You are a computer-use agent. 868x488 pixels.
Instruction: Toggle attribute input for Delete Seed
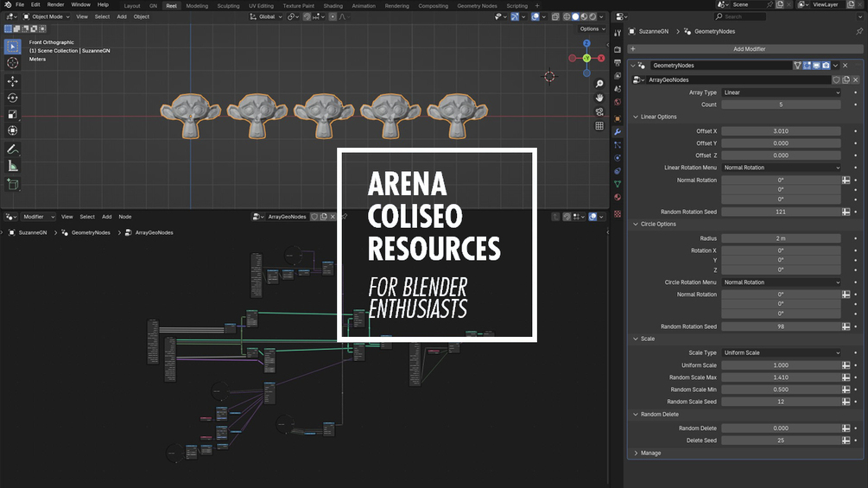coord(846,440)
